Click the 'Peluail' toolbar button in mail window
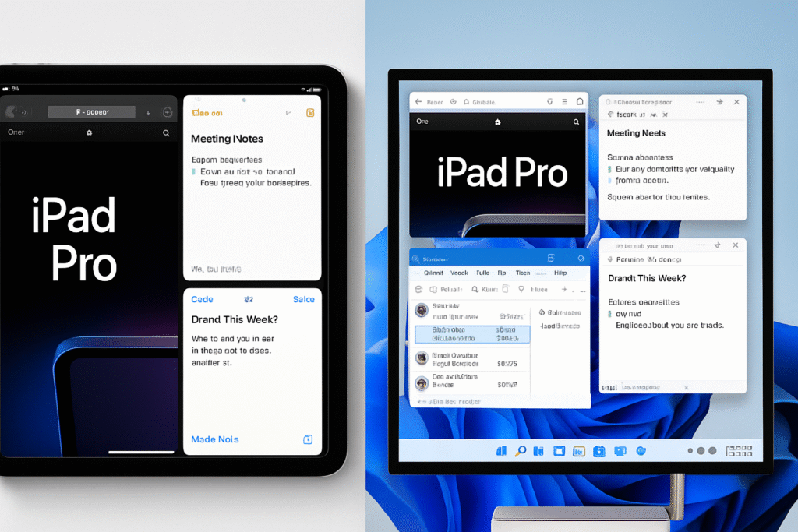The image size is (798, 532). click(446, 290)
